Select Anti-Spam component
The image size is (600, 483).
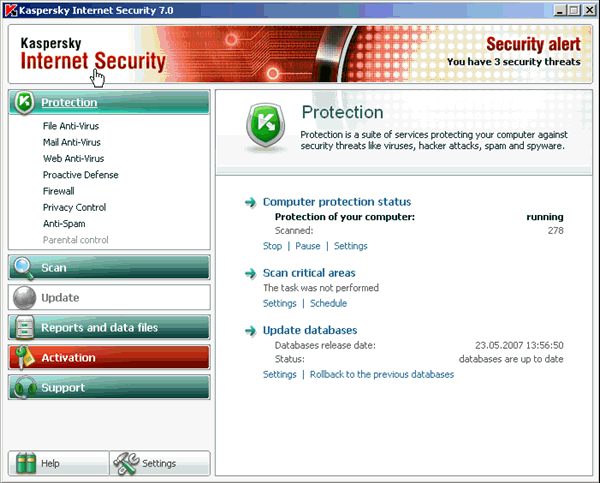64,224
